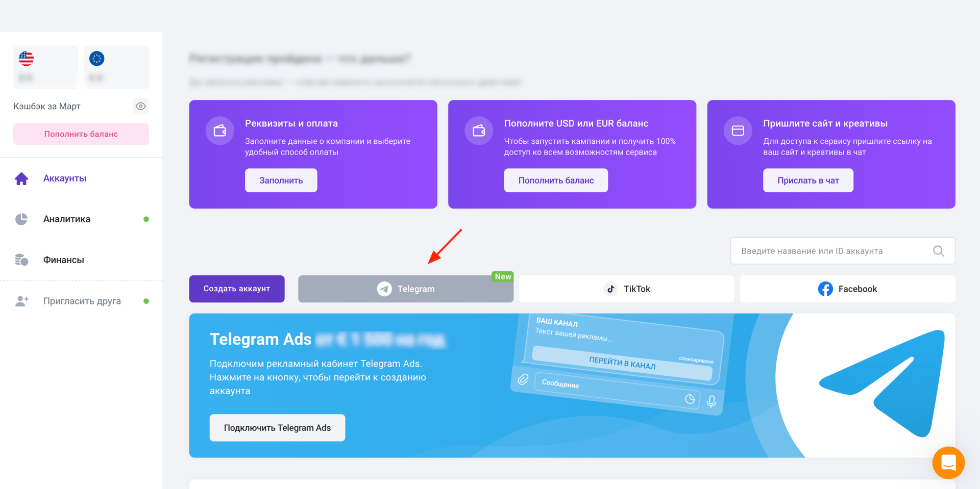Click the add-person invite icon
The image size is (980, 489).
tap(21, 301)
